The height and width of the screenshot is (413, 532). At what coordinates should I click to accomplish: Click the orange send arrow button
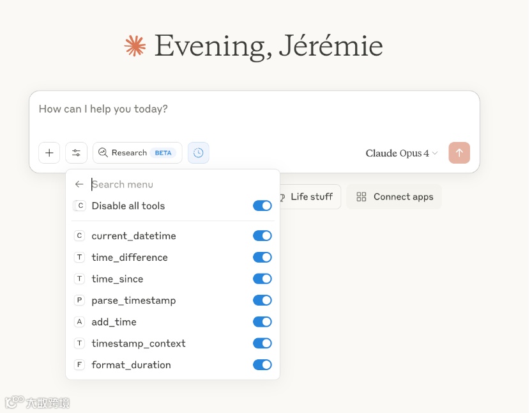[x=459, y=153]
